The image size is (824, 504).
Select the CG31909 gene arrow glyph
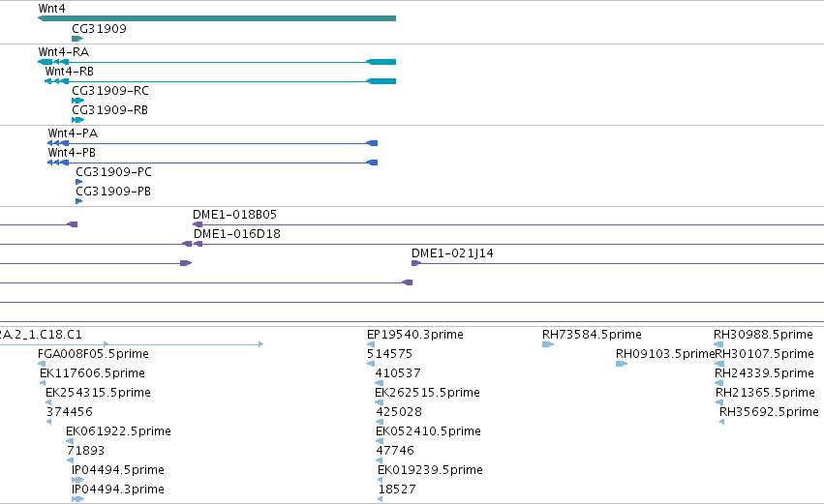pos(77,39)
